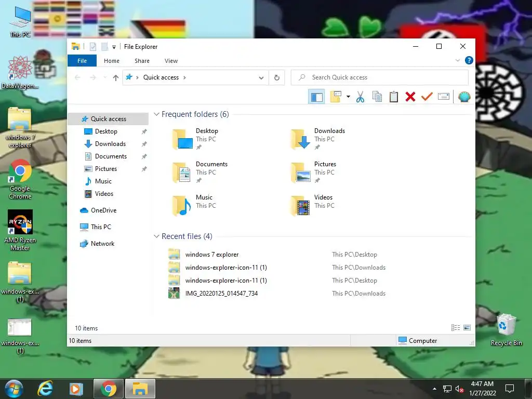This screenshot has height=399, width=532.
Task: Click Quick access in the address bar
Action: pos(161,77)
